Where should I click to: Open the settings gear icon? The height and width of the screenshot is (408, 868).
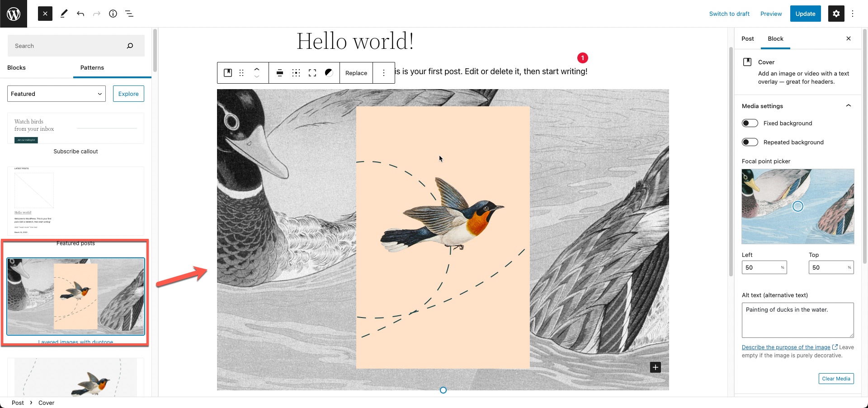836,14
